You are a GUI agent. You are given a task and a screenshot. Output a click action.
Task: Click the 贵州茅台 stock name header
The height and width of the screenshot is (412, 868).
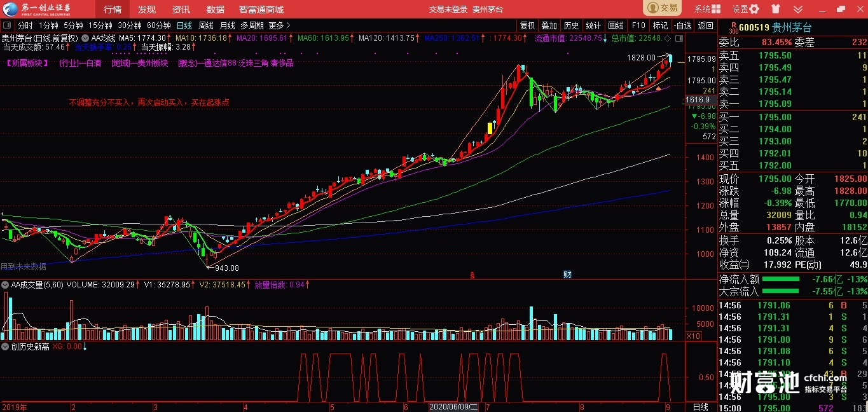pyautogui.click(x=792, y=27)
